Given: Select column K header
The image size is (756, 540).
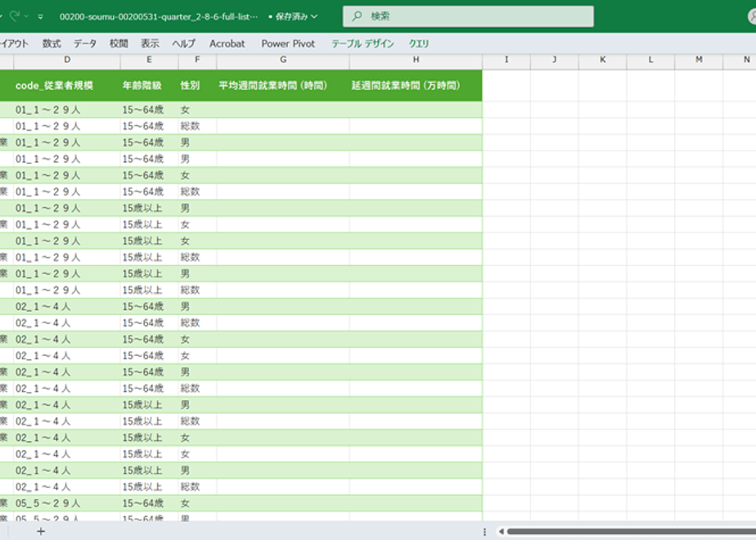Looking at the screenshot, I should pyautogui.click(x=603, y=60).
